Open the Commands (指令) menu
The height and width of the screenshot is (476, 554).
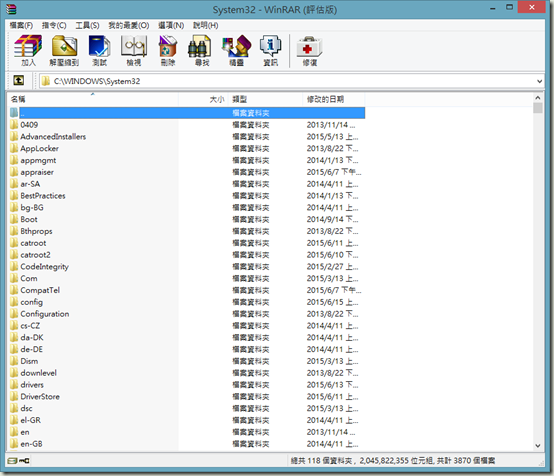point(54,25)
